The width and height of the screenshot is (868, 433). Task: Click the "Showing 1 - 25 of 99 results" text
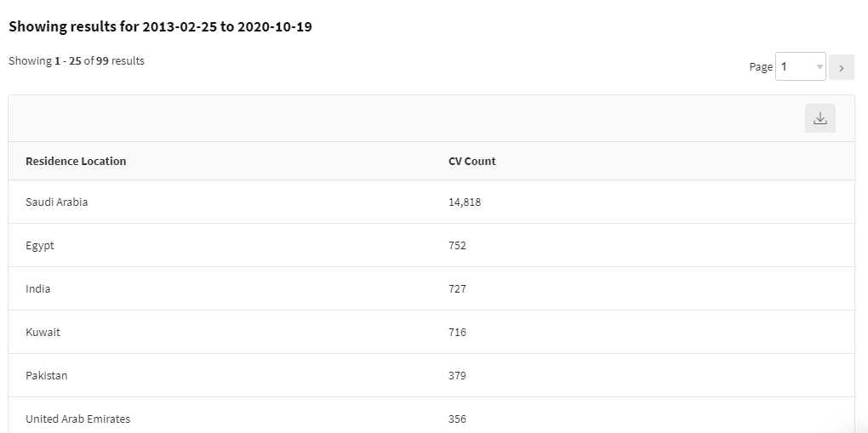click(x=77, y=61)
